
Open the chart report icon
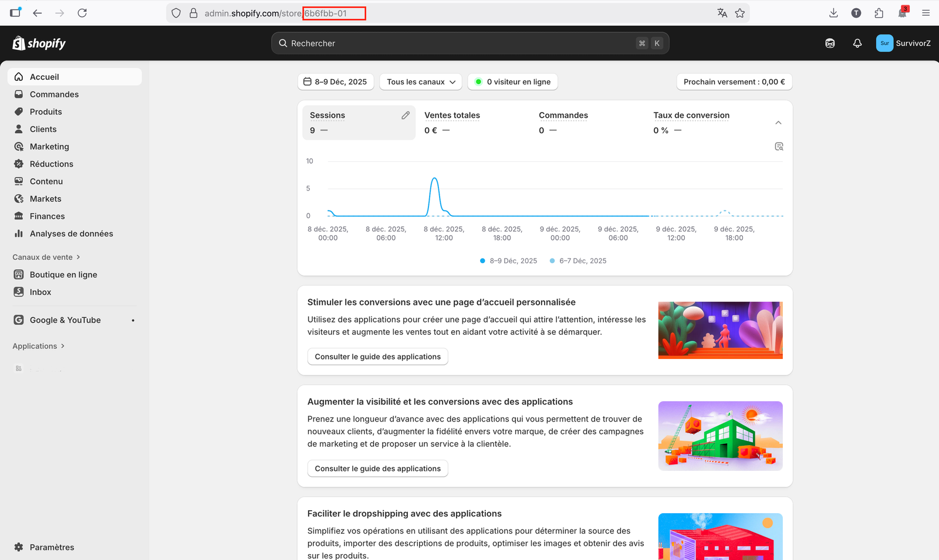[x=779, y=147]
